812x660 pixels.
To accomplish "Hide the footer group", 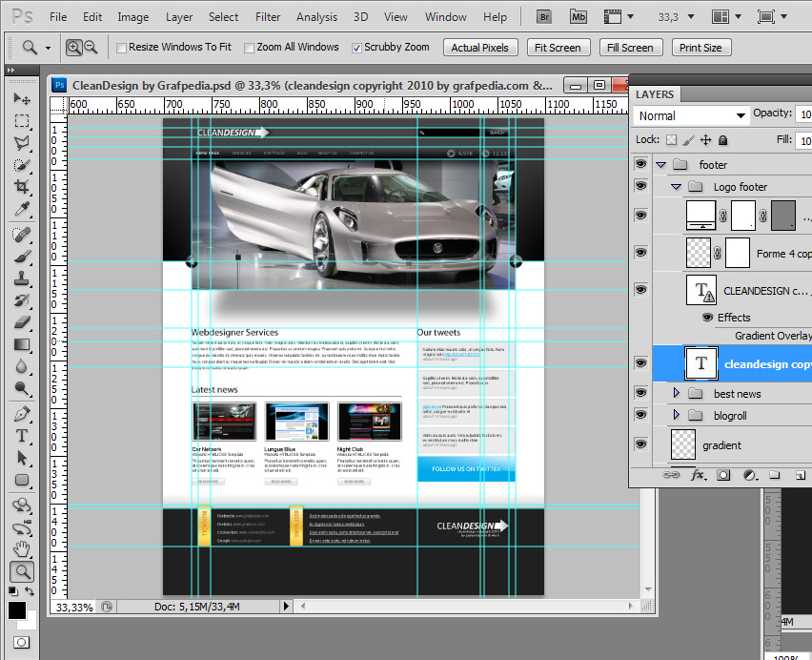I will 640,164.
